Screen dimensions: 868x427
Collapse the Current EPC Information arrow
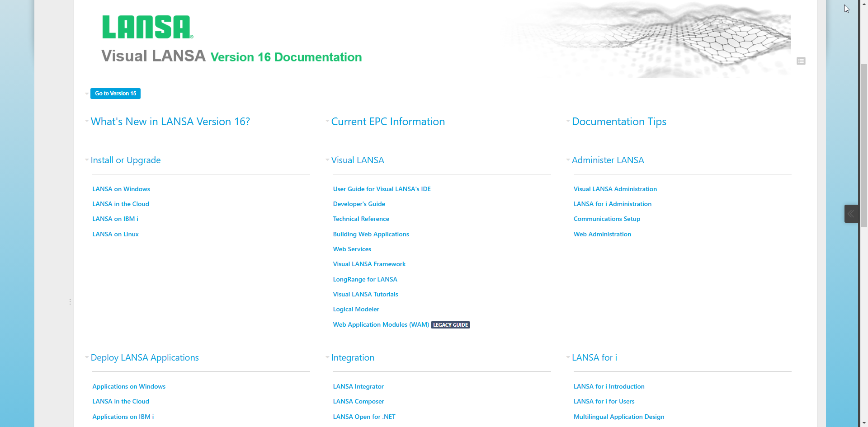point(327,121)
